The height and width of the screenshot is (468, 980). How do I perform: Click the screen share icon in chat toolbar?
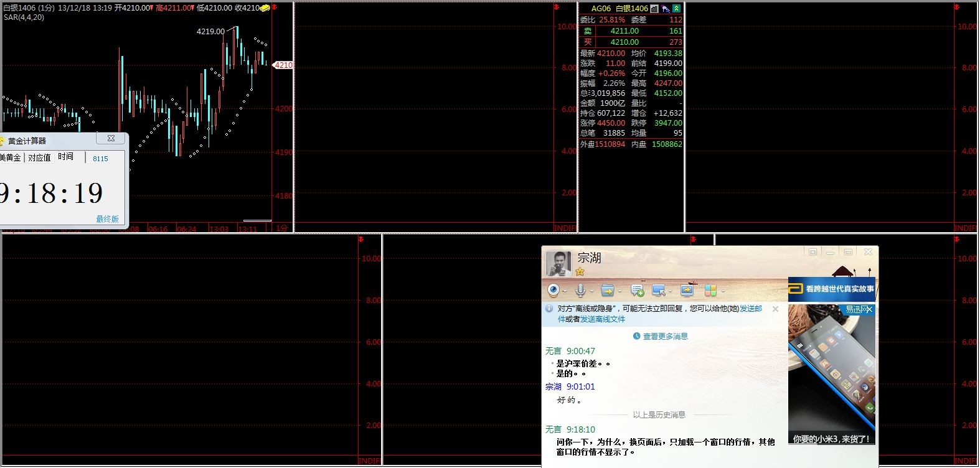(x=687, y=290)
